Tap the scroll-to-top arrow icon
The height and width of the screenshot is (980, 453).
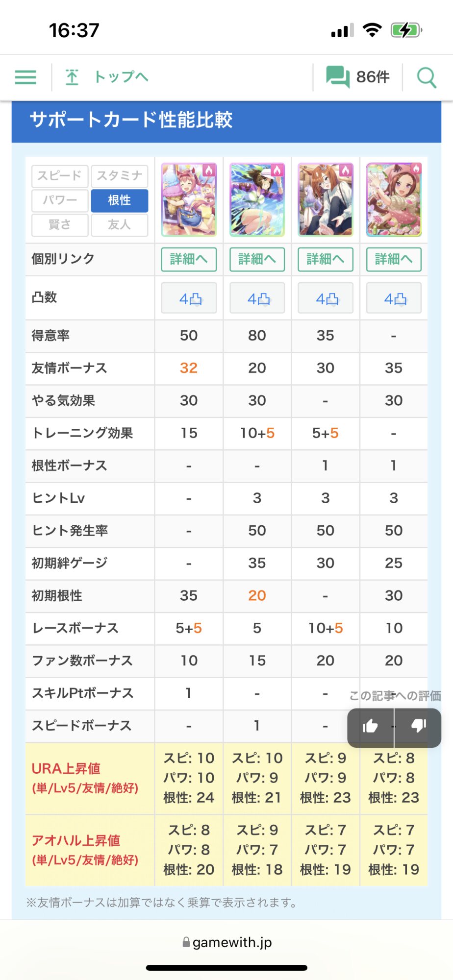click(72, 77)
